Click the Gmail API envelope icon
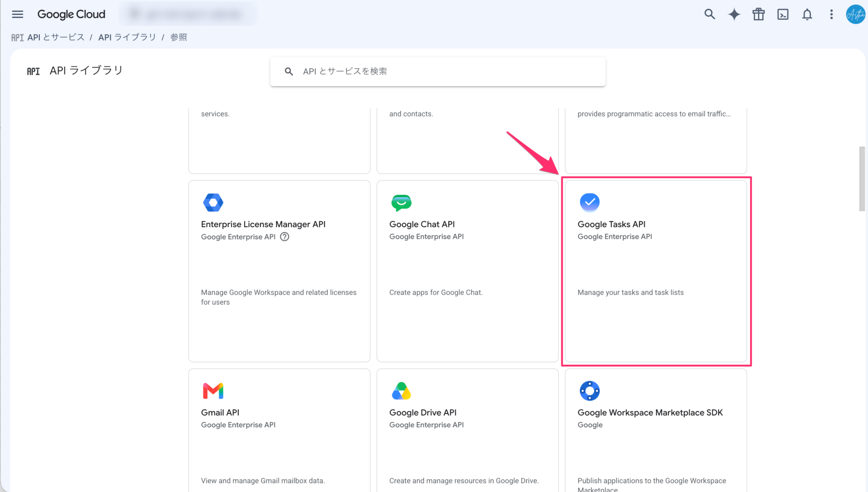 pyautogui.click(x=213, y=391)
